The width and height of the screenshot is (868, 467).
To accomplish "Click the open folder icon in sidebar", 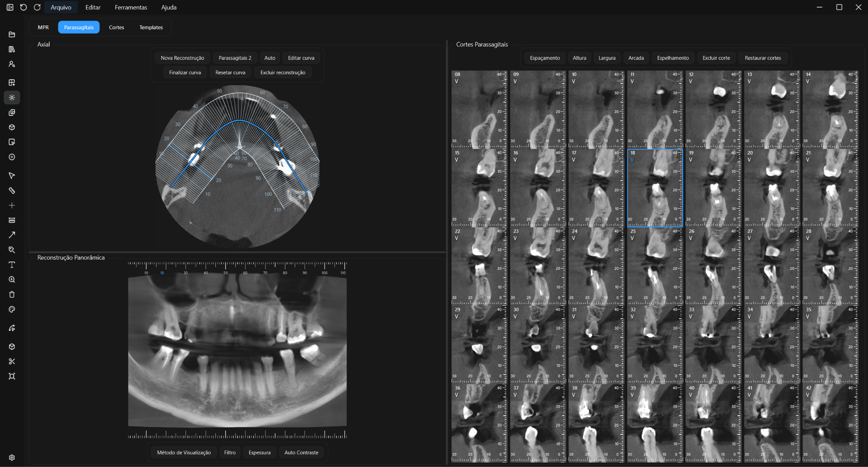I will [12, 34].
